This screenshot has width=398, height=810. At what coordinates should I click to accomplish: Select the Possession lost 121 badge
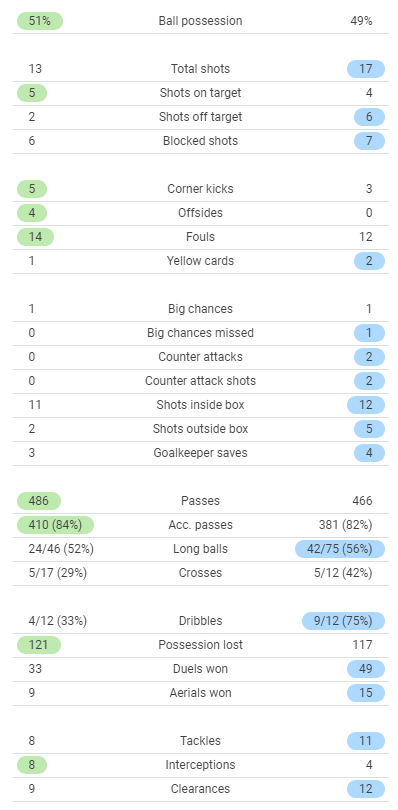point(39,645)
